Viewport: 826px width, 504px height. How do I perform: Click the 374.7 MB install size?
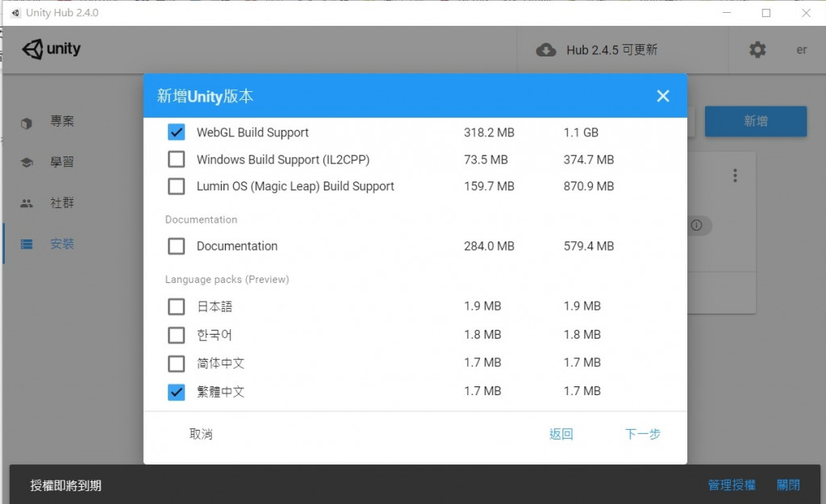(x=588, y=160)
